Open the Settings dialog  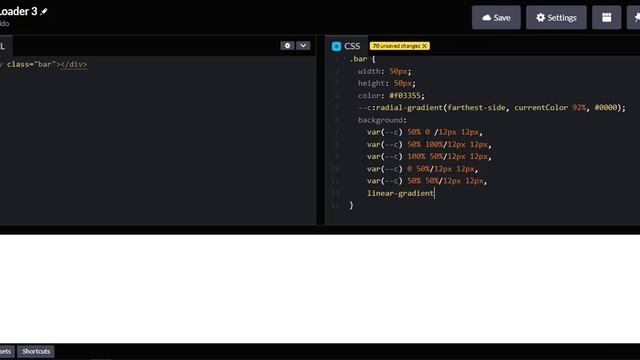556,18
